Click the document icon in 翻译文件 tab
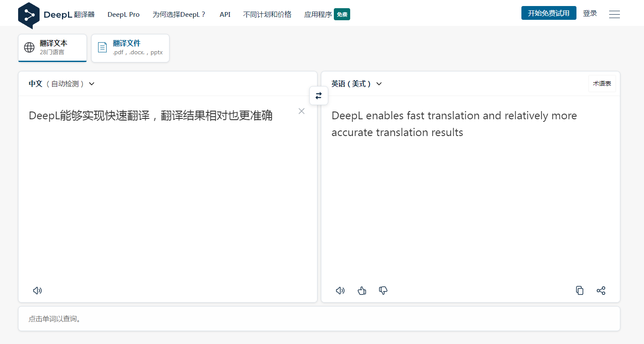This screenshot has width=644, height=344. (102, 47)
